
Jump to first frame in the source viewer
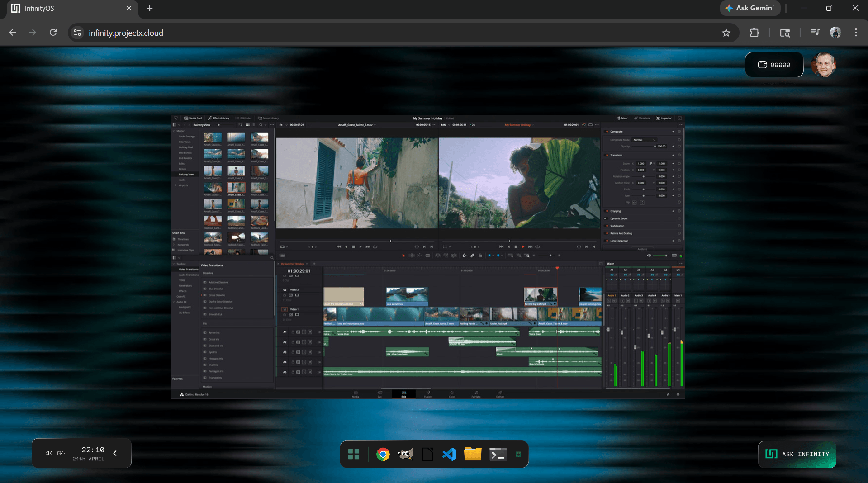339,247
